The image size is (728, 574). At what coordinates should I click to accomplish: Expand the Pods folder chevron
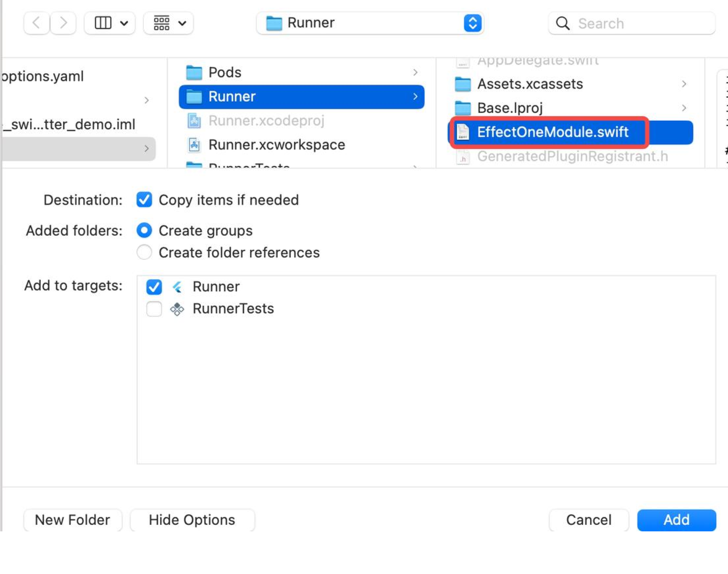(415, 72)
